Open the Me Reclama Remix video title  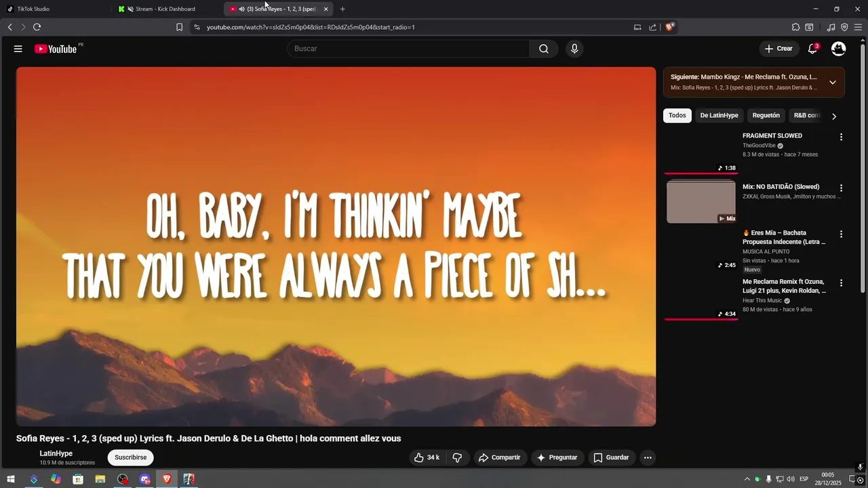(x=785, y=286)
